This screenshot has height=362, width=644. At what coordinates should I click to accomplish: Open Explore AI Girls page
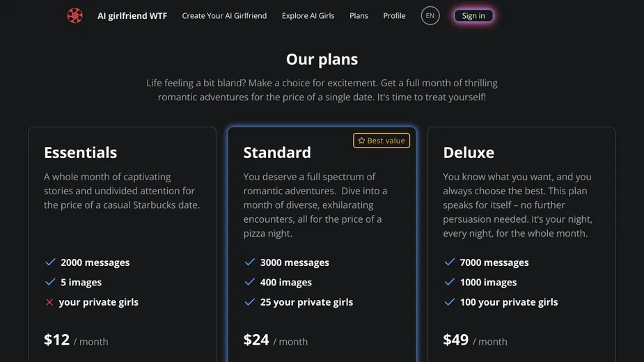tap(308, 15)
